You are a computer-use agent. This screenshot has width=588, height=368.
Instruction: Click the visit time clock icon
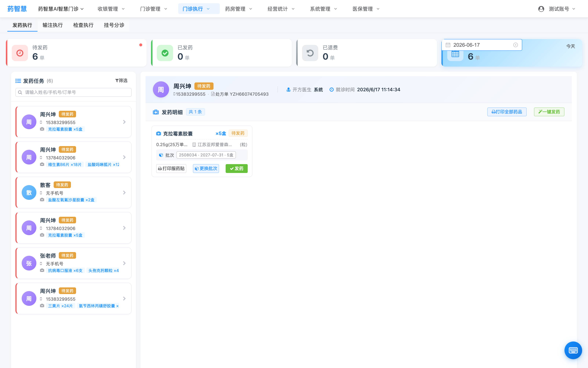tap(332, 90)
